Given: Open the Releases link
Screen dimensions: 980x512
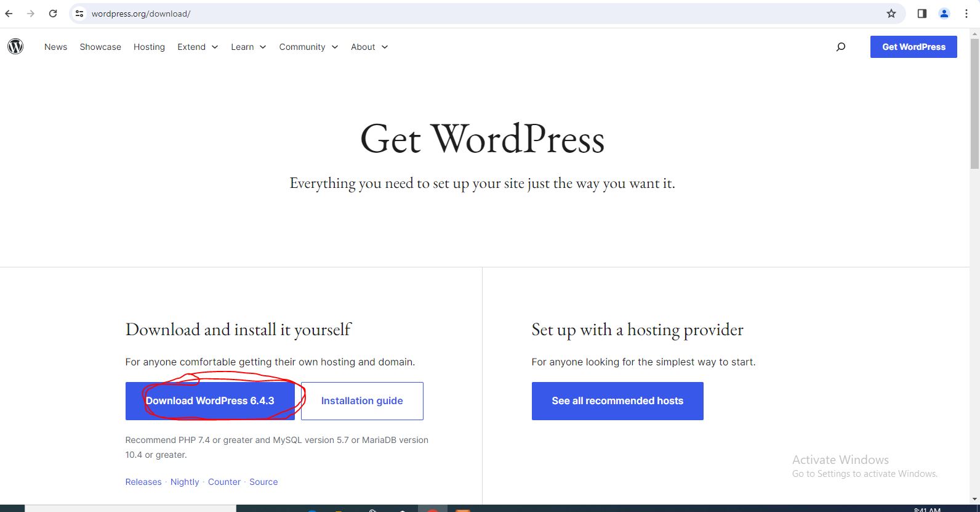Looking at the screenshot, I should click(x=143, y=482).
